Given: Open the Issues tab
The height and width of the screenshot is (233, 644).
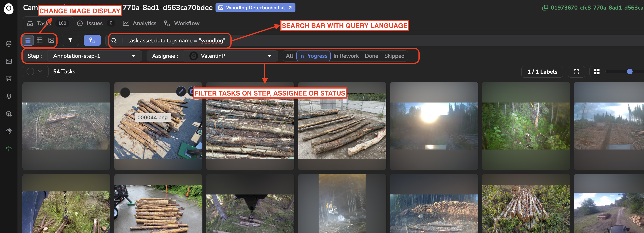Looking at the screenshot, I should point(96,23).
